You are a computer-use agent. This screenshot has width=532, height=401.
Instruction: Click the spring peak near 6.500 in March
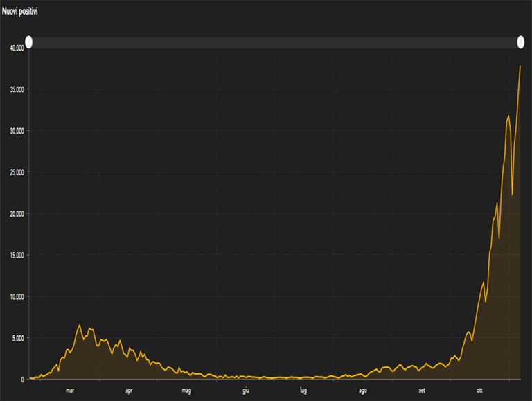pos(80,325)
